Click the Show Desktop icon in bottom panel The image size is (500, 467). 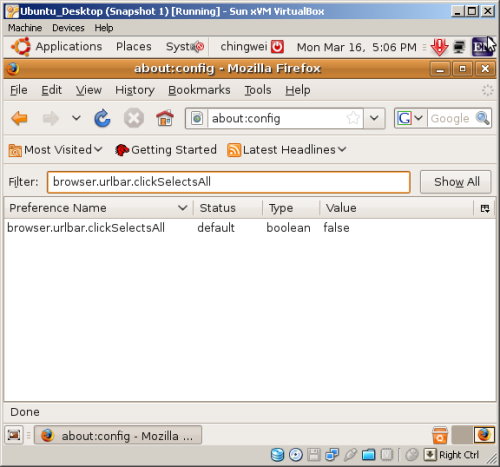tap(14, 435)
